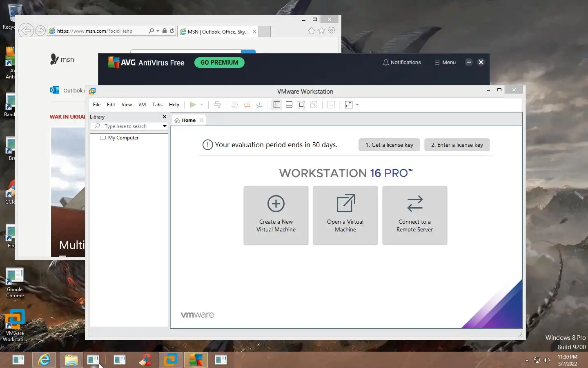Go back in Internet Explorer
Screen dimensions: 588x368
(x=26, y=31)
